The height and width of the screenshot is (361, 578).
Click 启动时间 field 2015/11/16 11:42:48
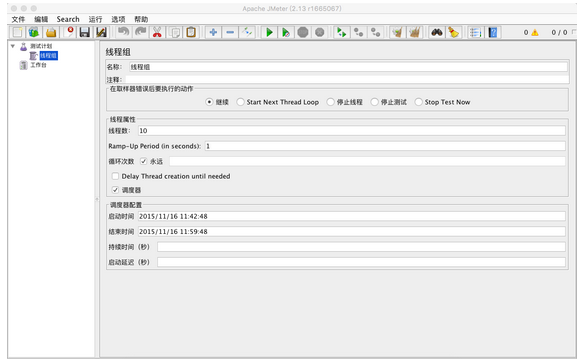click(352, 216)
